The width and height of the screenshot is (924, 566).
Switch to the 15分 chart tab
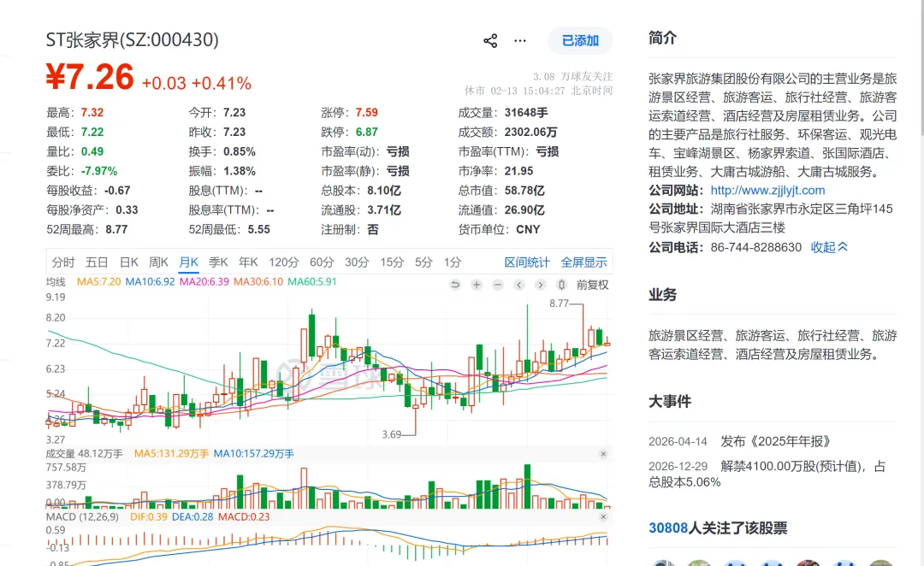click(x=391, y=262)
